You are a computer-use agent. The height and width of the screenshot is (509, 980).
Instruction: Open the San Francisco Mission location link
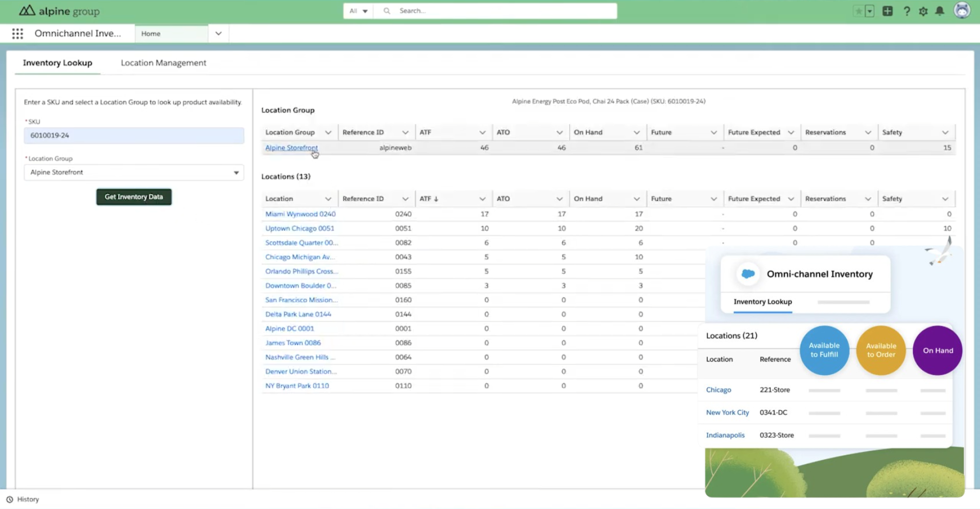[301, 300]
